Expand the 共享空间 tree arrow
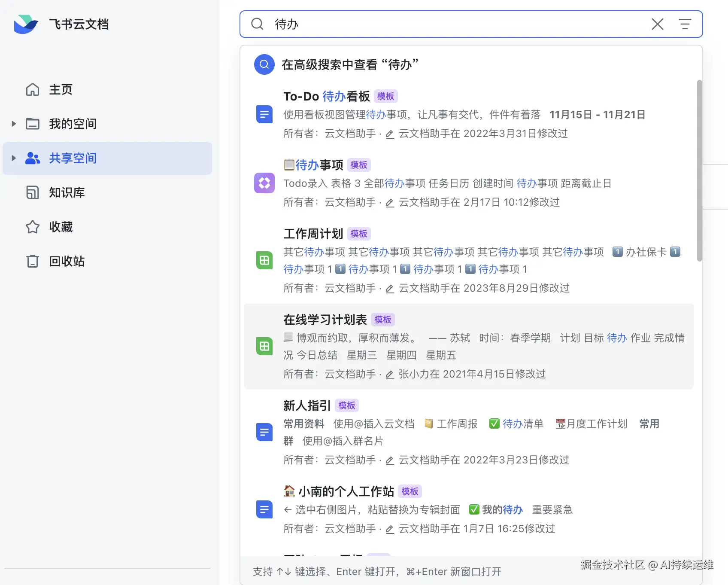 click(x=13, y=158)
